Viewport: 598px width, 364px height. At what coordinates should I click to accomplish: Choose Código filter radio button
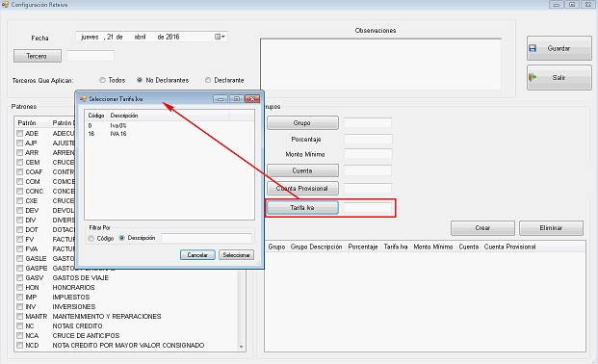click(91, 238)
